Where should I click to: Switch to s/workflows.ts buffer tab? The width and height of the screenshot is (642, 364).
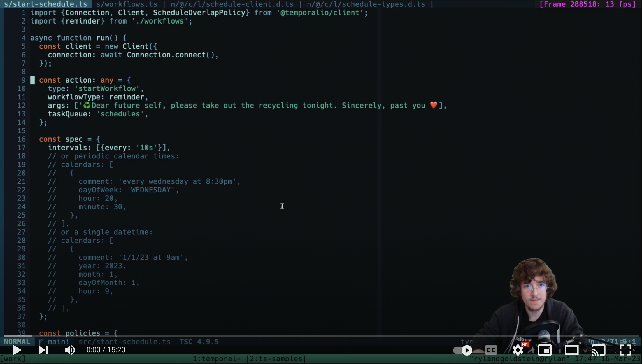tap(127, 4)
